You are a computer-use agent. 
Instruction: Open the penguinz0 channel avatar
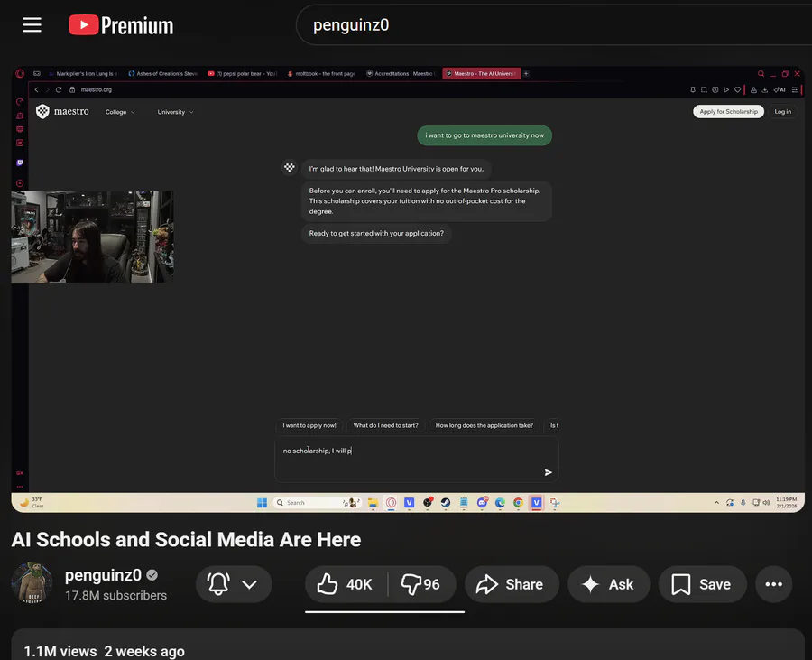coord(32,583)
